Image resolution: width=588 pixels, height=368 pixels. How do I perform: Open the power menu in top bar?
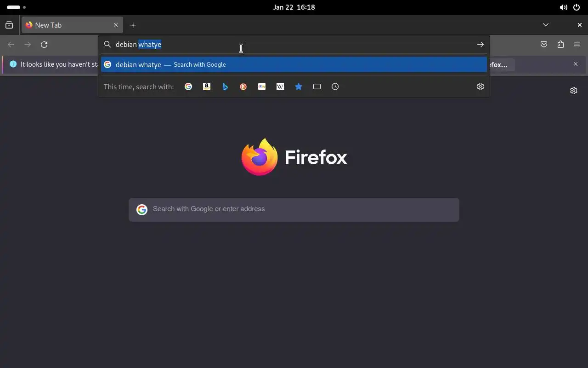(577, 7)
